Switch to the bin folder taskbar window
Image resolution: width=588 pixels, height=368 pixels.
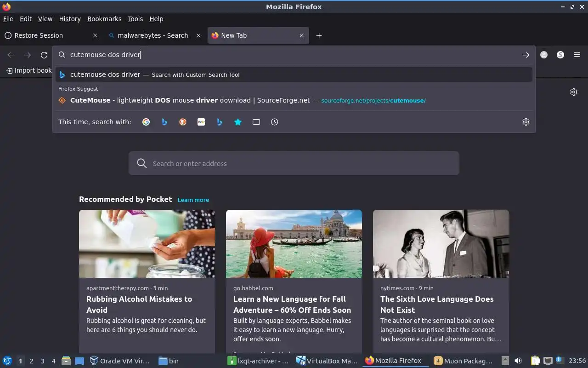pyautogui.click(x=189, y=361)
